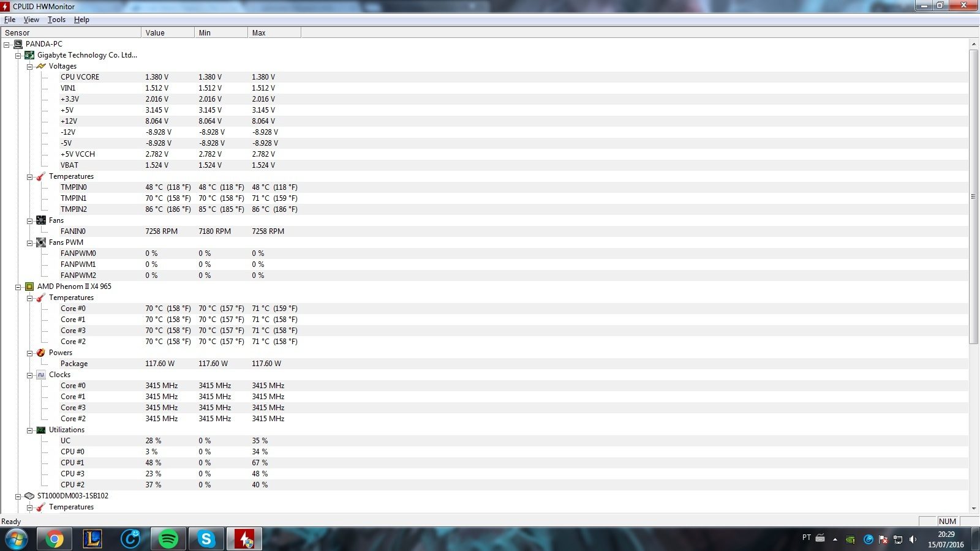Viewport: 980px width, 551px height.
Task: Collapse the Voltages group
Action: [29, 67]
